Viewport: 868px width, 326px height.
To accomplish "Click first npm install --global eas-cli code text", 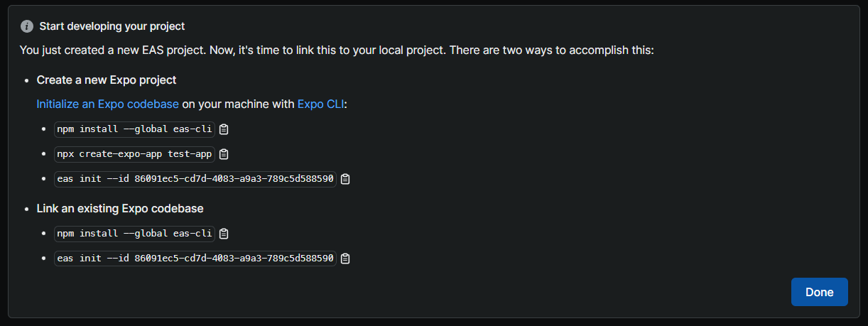I will pos(134,129).
